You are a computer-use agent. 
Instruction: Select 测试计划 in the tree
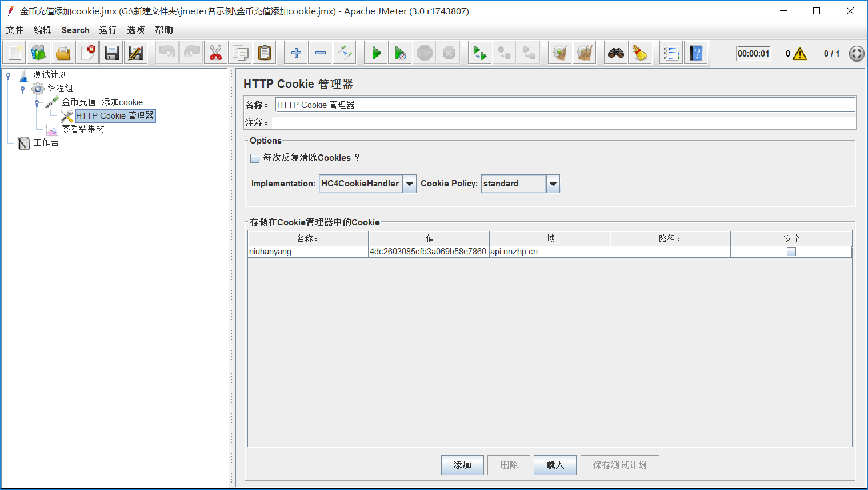[x=50, y=74]
